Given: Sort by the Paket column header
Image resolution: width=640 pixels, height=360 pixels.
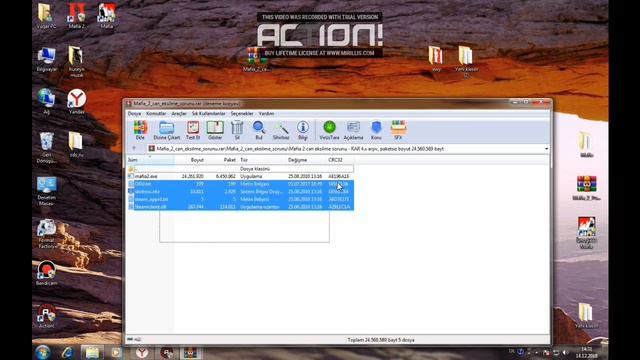Looking at the screenshot, I should (x=222, y=160).
